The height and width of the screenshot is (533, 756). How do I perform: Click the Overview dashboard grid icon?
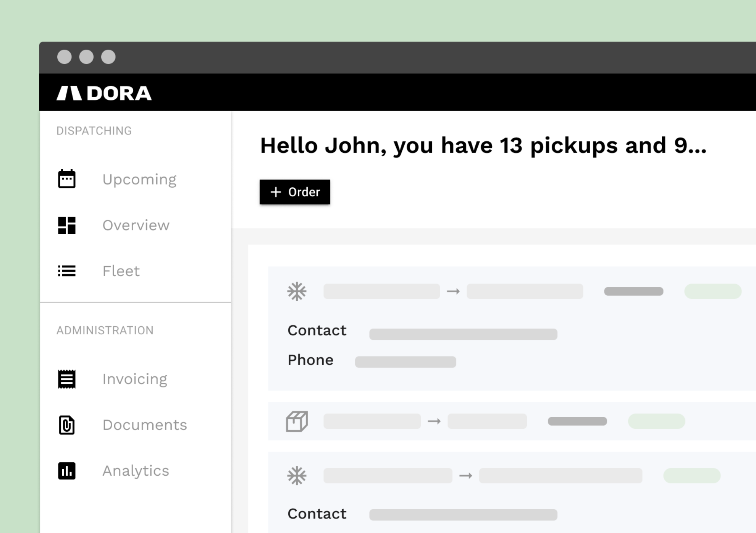pos(66,225)
